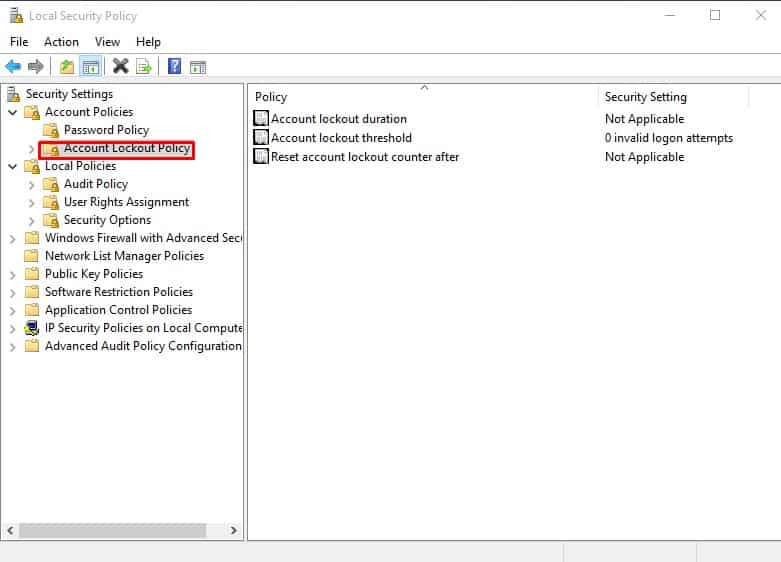The image size is (781, 562).
Task: Click the IP Security Policies computer icon
Action: tap(32, 328)
